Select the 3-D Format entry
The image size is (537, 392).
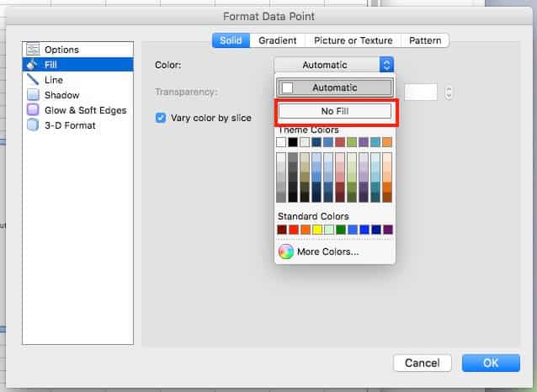tap(78, 125)
